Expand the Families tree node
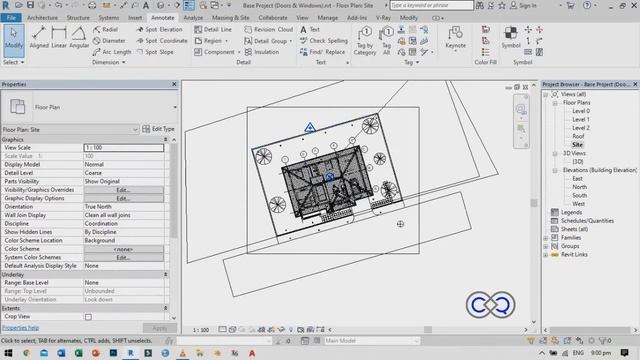Viewport: 640px width, 360px height. click(546, 238)
